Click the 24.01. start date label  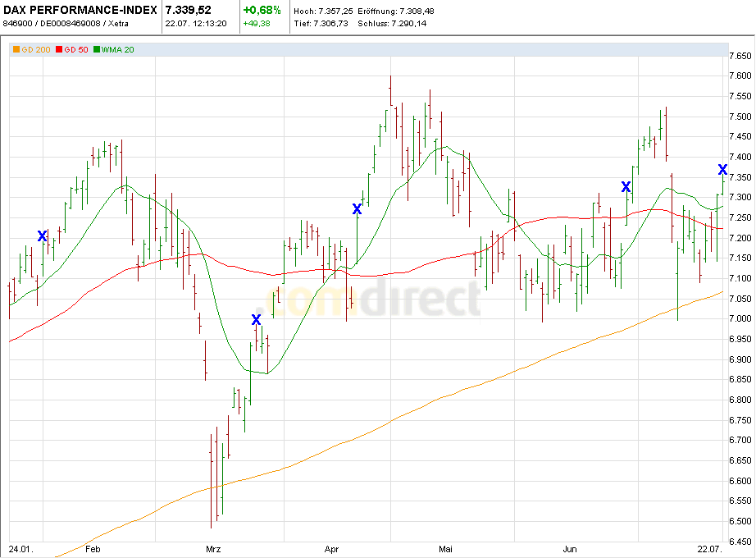[x=20, y=549]
